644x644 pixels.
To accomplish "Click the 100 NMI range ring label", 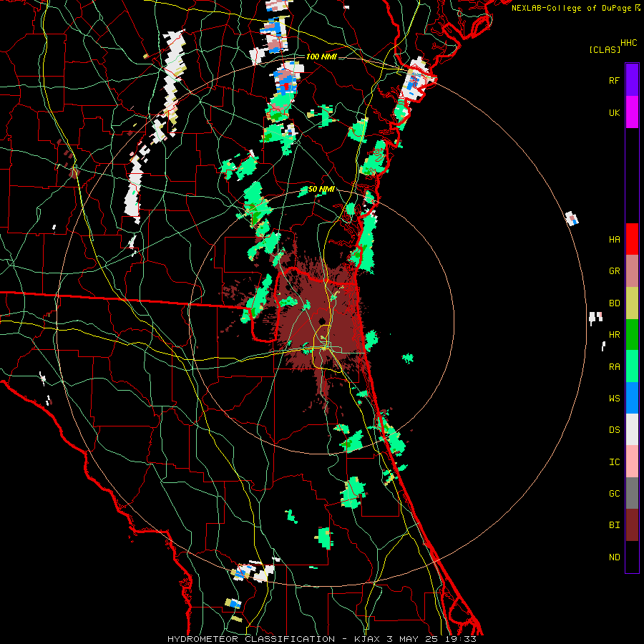I will pos(321,57).
